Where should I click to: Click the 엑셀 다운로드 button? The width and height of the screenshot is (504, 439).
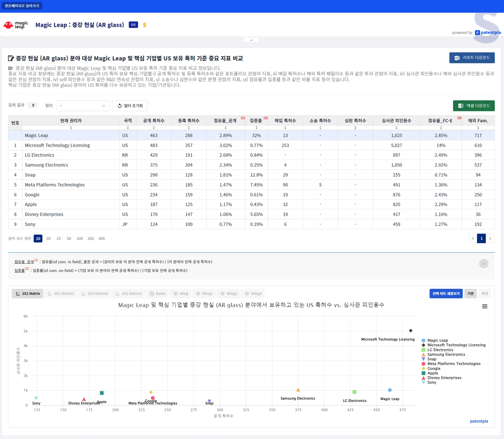[473, 106]
